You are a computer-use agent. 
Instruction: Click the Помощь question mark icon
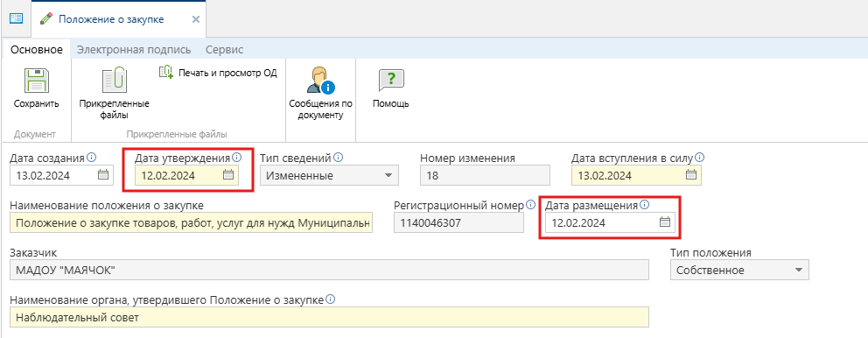pos(391,81)
